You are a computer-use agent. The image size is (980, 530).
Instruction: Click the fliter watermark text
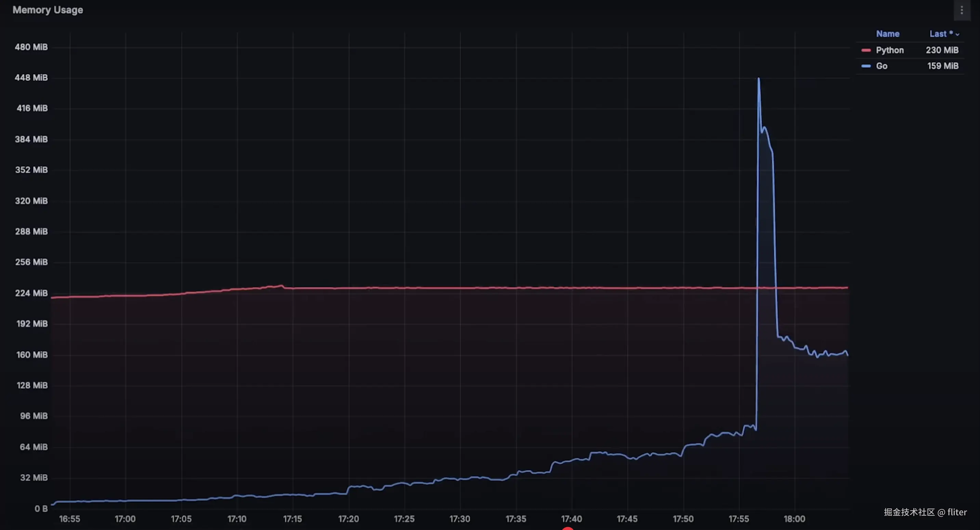click(956, 512)
